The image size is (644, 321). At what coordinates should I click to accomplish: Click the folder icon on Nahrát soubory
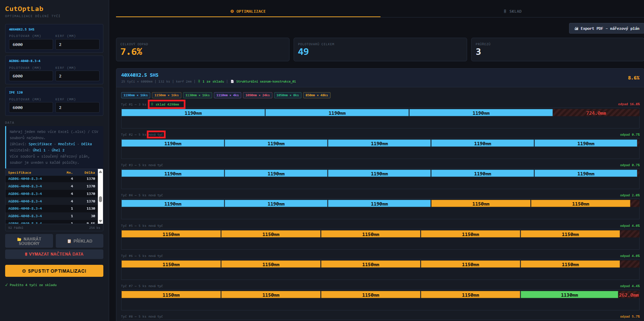[x=19, y=239]
